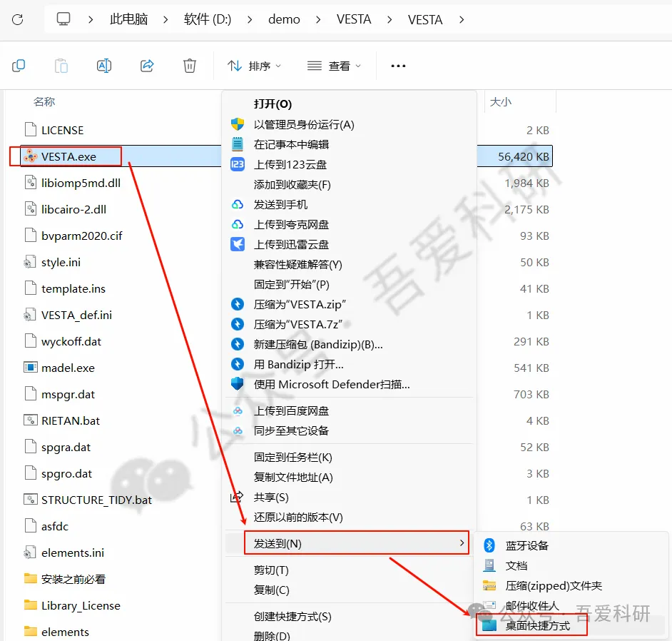Image resolution: width=672 pixels, height=641 pixels.
Task: Click the computer monitor icon in breadcrumb
Action: (63, 19)
